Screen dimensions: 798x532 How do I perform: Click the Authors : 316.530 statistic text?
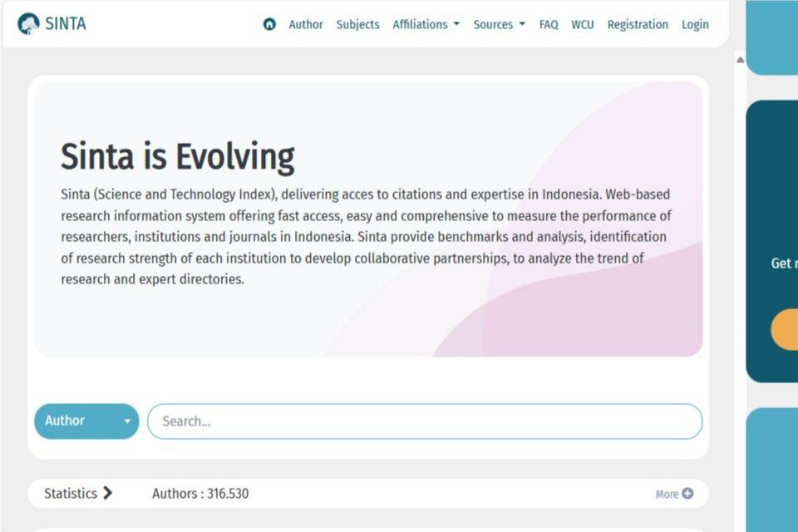pyautogui.click(x=200, y=493)
